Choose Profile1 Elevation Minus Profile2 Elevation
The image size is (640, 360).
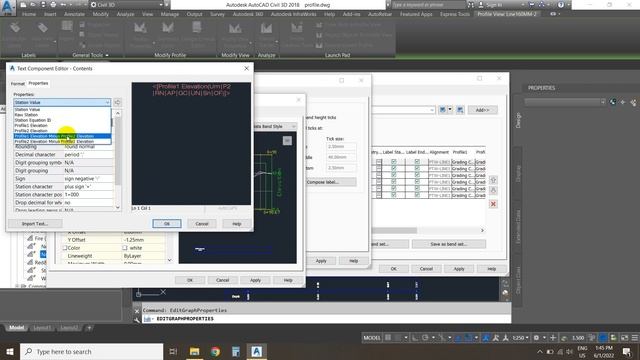pos(62,136)
